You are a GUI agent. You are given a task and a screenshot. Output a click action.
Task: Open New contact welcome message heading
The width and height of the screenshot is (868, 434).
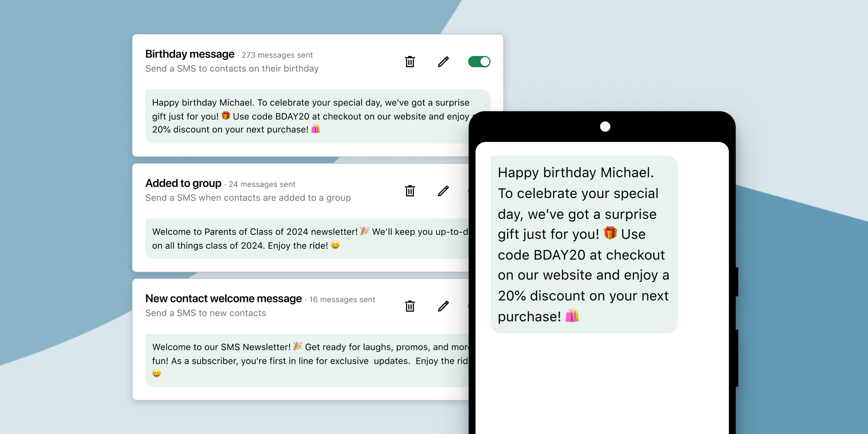click(x=224, y=299)
